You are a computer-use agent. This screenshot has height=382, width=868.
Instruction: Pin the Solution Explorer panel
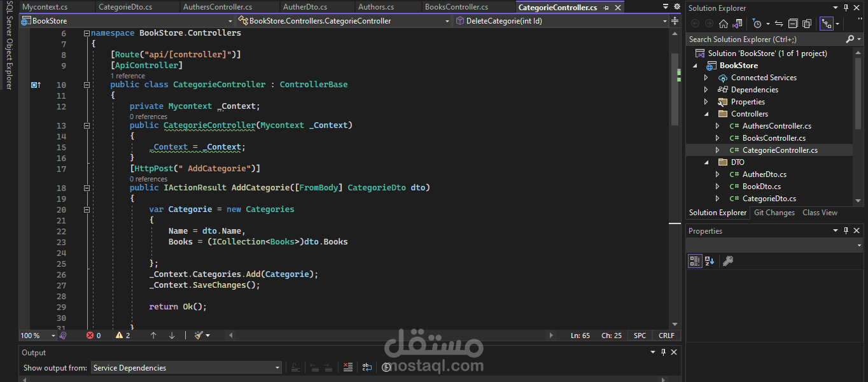tap(846, 8)
